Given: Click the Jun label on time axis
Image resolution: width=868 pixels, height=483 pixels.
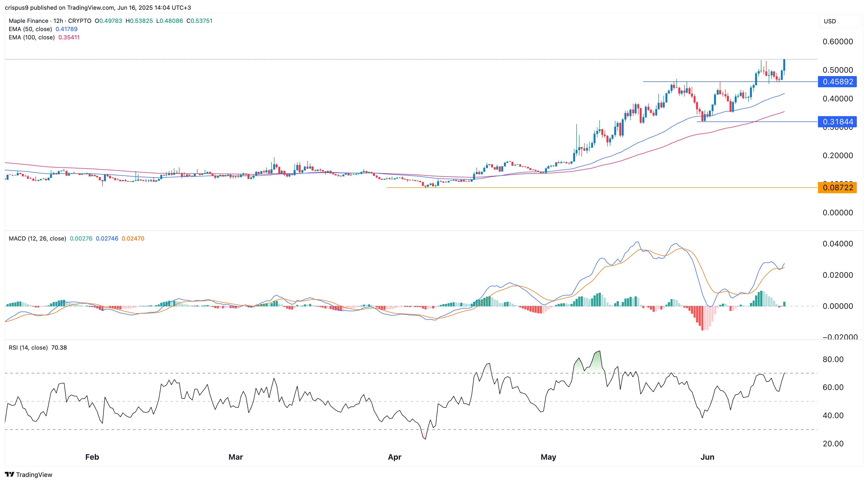Looking at the screenshot, I should click(x=707, y=457).
